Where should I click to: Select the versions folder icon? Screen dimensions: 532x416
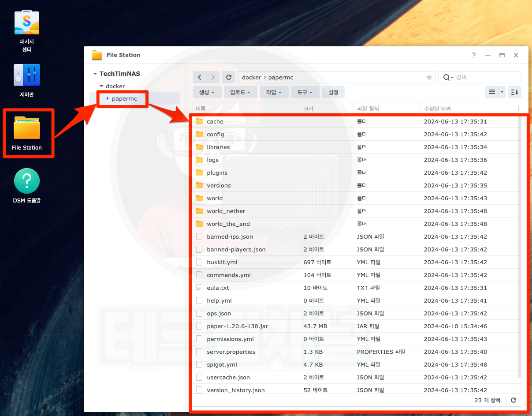(199, 185)
